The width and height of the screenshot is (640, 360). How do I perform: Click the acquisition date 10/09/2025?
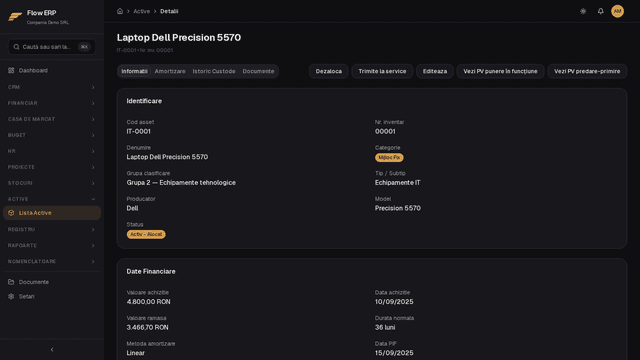click(x=394, y=302)
